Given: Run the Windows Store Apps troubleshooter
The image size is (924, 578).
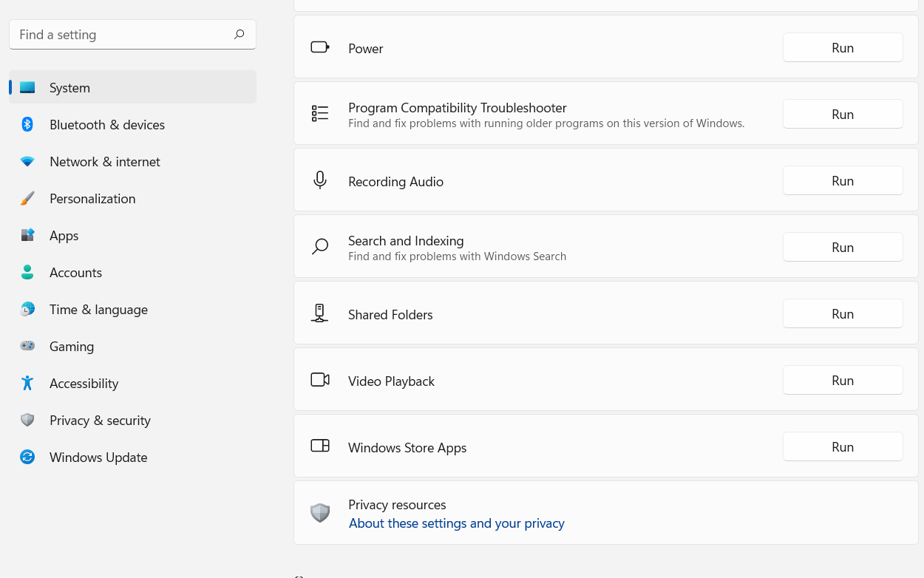Looking at the screenshot, I should pyautogui.click(x=842, y=446).
